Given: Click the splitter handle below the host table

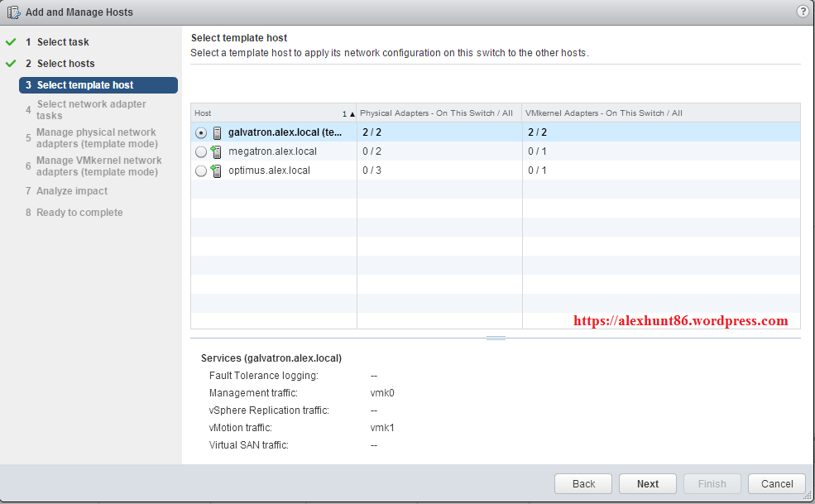Looking at the screenshot, I should [496, 338].
